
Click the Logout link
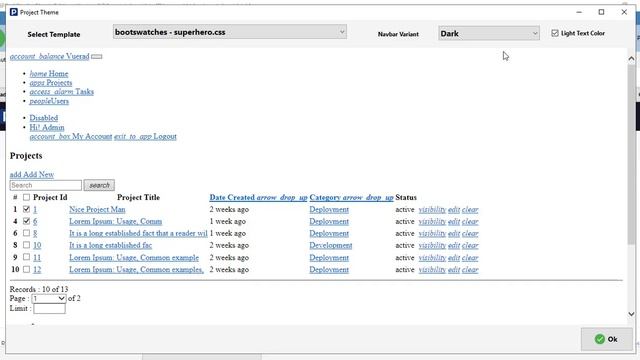[x=145, y=136]
